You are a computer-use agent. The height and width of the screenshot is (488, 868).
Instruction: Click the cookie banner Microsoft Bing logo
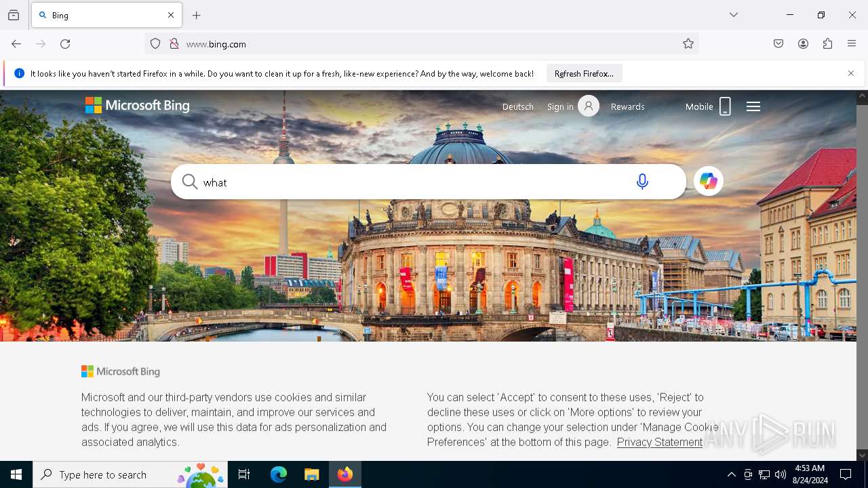click(x=121, y=371)
